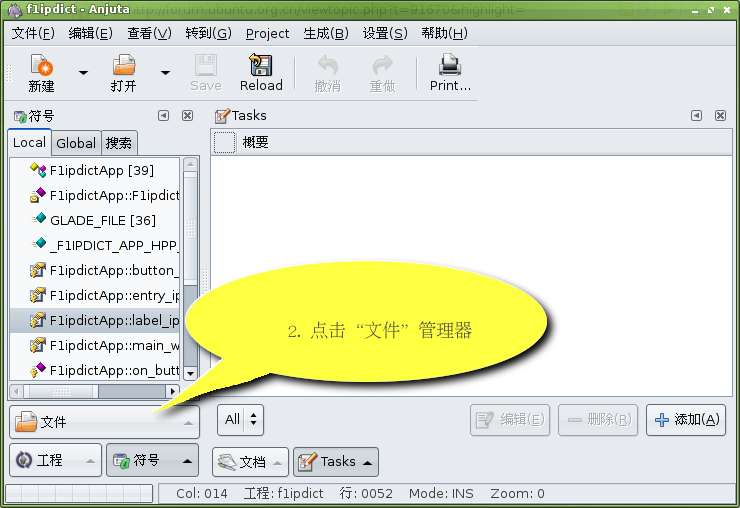
Task: Click the horizontal scrollbar right arrow
Action: coord(173,391)
